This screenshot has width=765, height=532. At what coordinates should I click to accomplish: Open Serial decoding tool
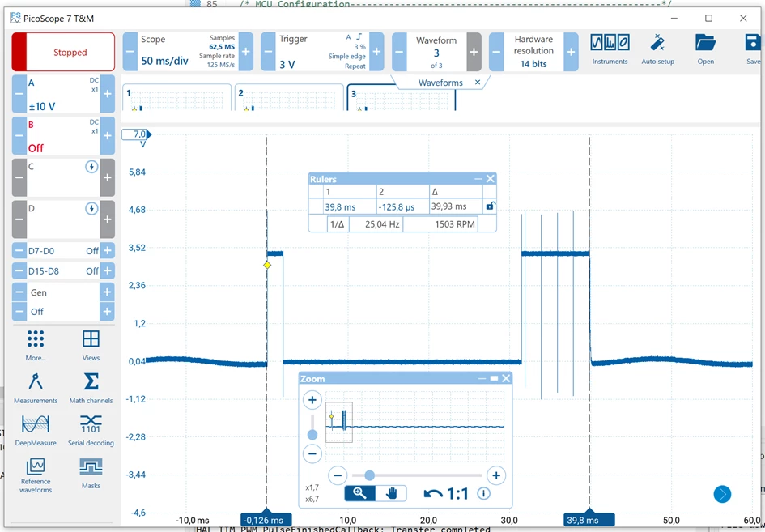91,431
